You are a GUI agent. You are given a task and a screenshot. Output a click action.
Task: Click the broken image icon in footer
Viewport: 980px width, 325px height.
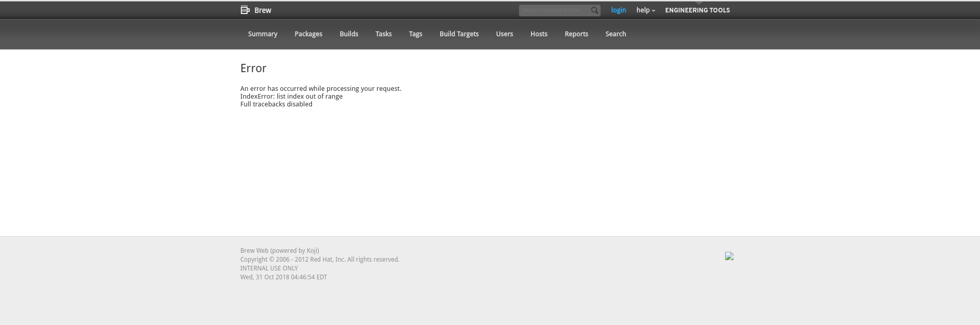[729, 256]
